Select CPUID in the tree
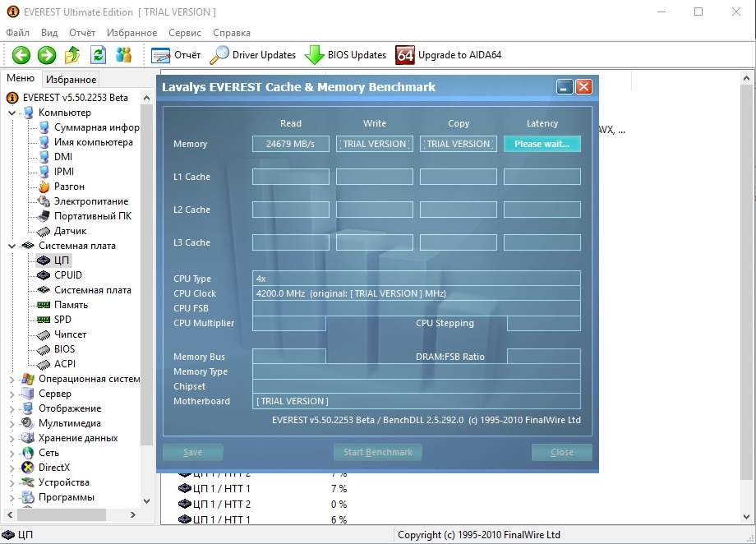This screenshot has width=756, height=544. [67, 275]
